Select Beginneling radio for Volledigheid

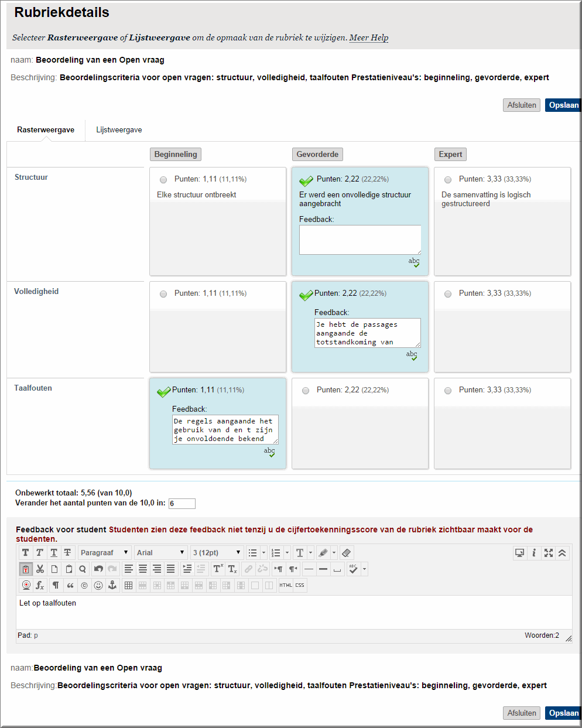tap(163, 294)
